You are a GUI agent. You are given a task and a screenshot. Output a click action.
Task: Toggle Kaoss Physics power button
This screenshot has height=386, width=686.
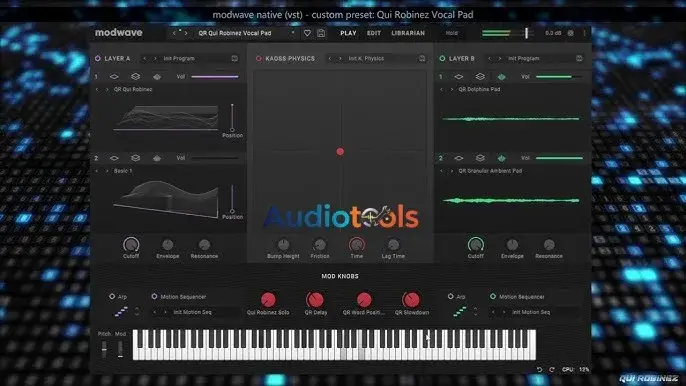[x=259, y=58]
